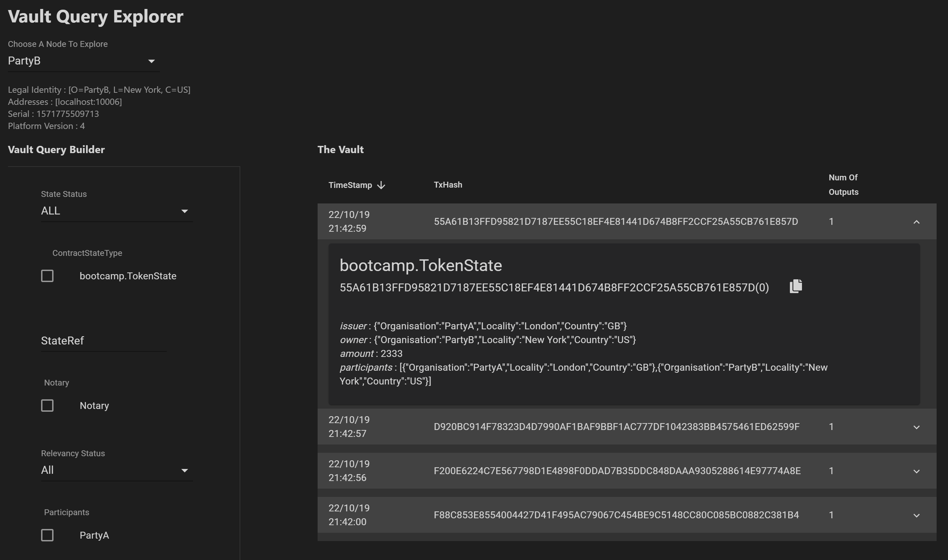The width and height of the screenshot is (948, 560).
Task: Click the bootcamp.TokenState card title
Action: click(420, 265)
